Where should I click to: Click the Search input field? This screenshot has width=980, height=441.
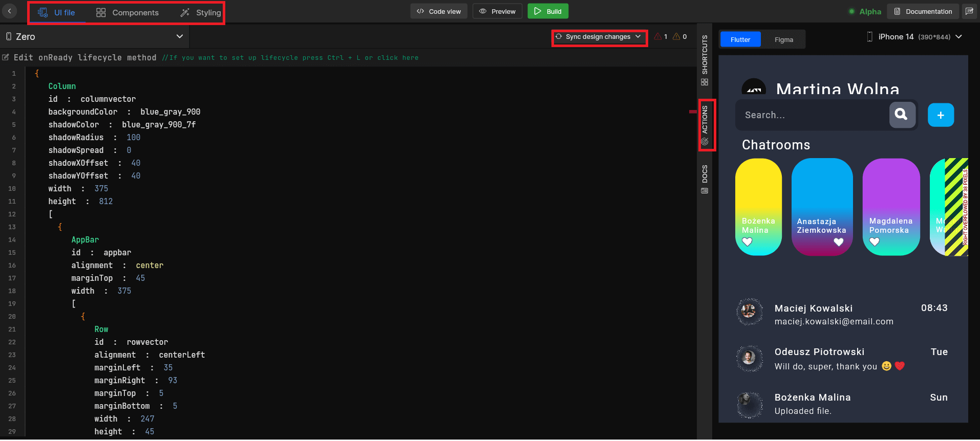coord(812,115)
